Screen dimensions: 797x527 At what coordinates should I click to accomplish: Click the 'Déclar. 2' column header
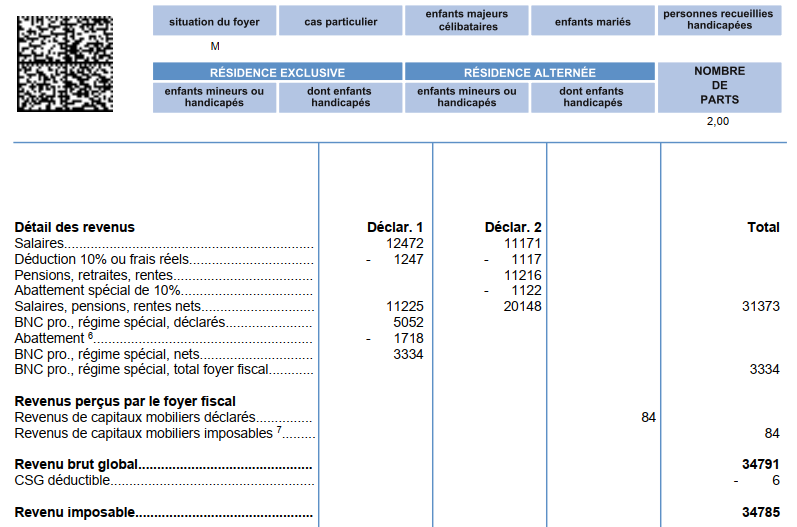tap(513, 227)
